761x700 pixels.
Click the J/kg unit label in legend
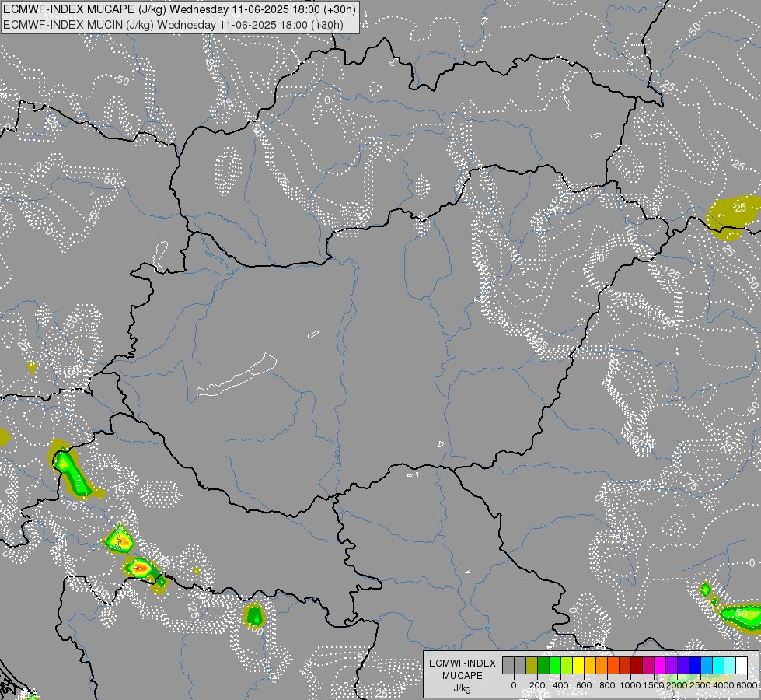tap(462, 689)
